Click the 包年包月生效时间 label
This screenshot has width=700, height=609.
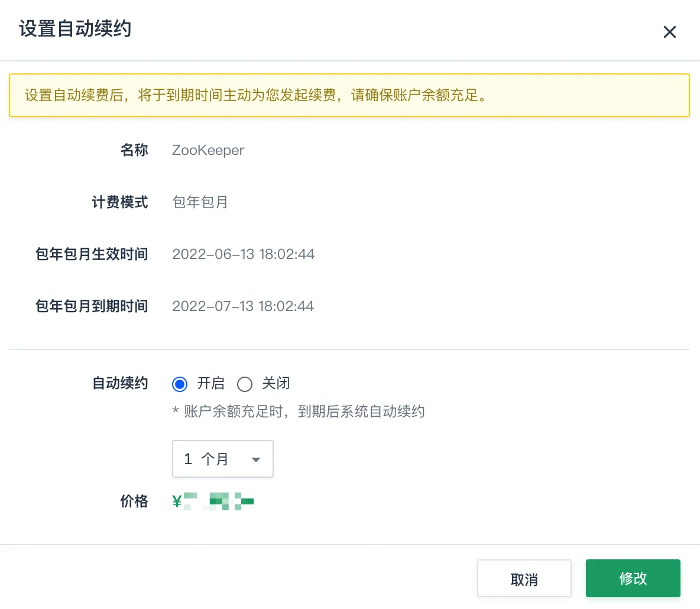[92, 254]
